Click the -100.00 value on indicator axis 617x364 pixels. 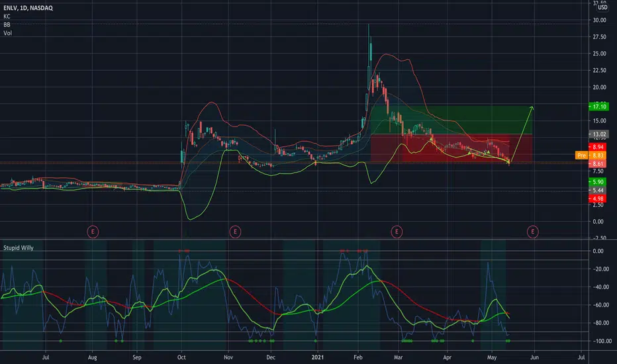point(601,341)
